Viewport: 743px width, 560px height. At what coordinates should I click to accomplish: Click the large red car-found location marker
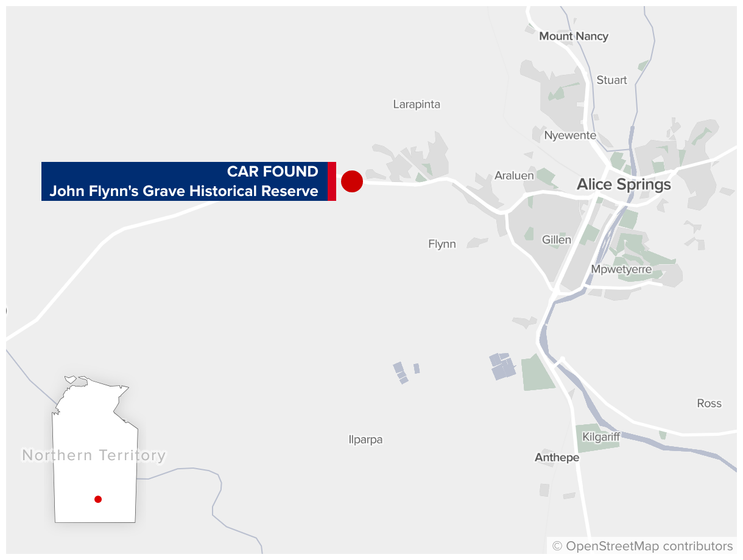point(352,181)
